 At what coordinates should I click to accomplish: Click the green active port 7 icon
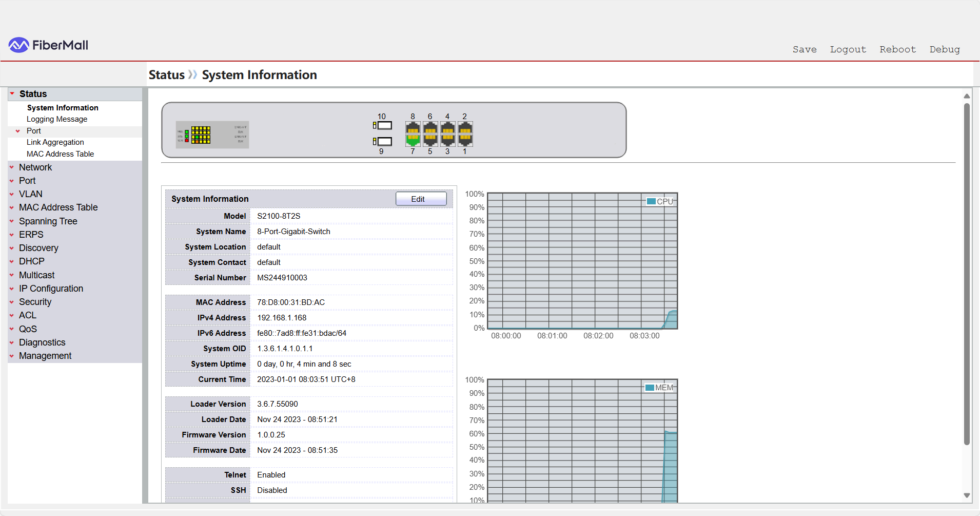tap(413, 140)
